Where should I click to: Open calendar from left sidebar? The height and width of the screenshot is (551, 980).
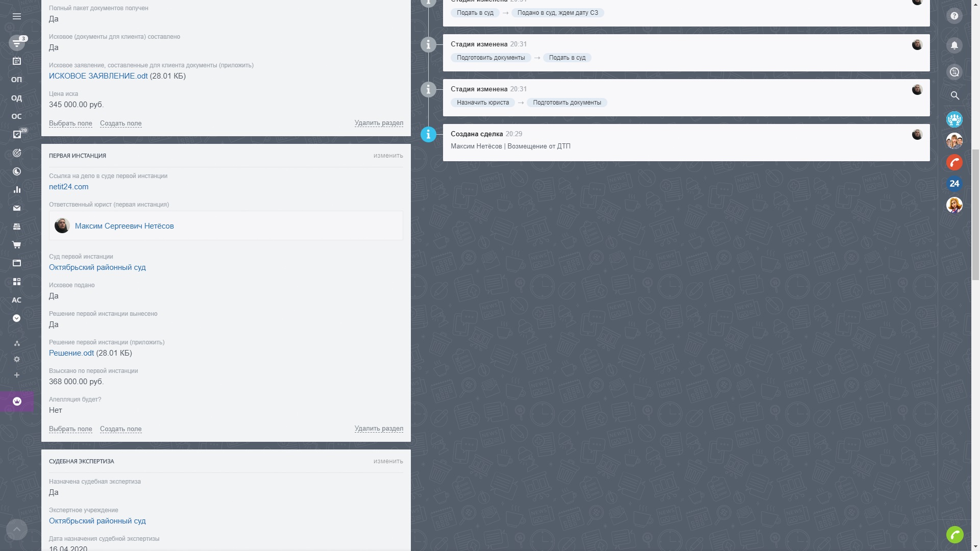pos(17,61)
